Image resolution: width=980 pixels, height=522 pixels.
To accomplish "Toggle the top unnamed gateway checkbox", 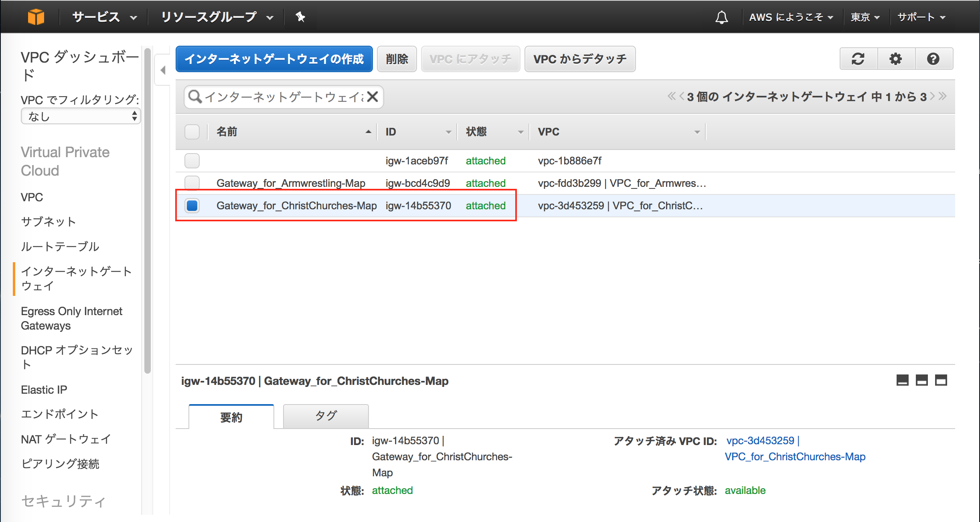I will click(192, 160).
